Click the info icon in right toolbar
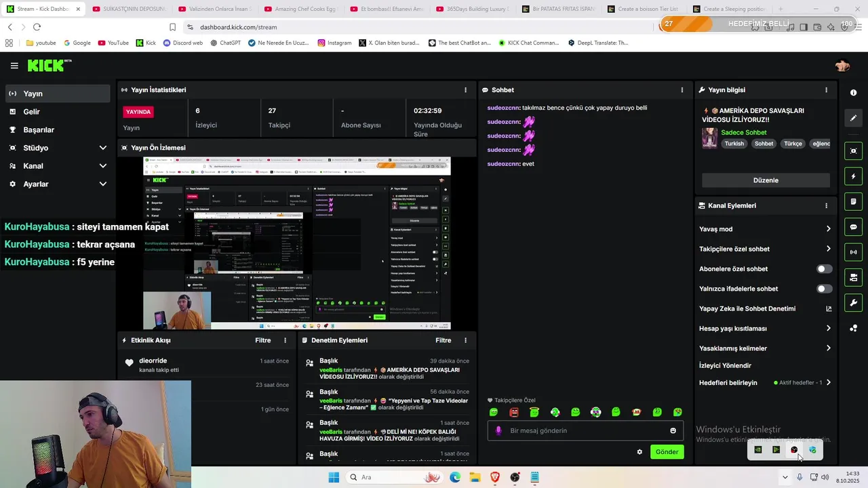The width and height of the screenshot is (868, 488). tap(853, 93)
